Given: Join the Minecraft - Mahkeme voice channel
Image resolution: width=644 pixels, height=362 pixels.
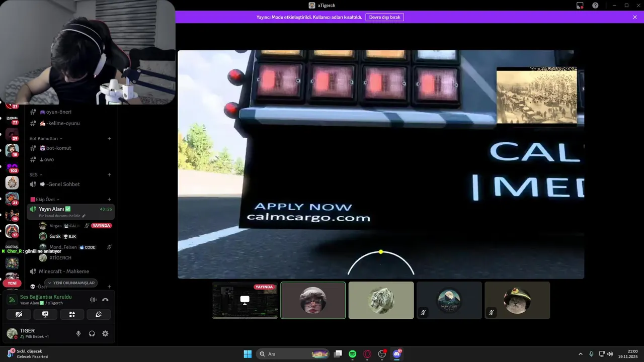Looking at the screenshot, I should pyautogui.click(x=70, y=271).
